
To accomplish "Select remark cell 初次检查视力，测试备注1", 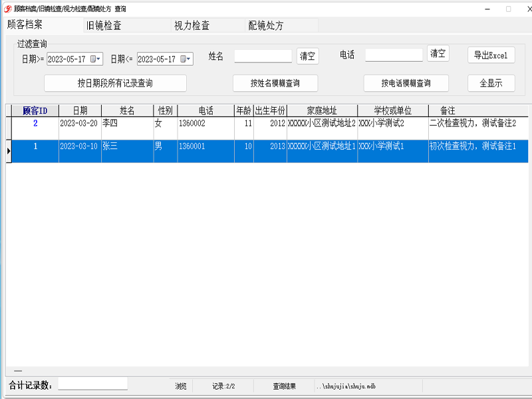I will tap(478, 151).
